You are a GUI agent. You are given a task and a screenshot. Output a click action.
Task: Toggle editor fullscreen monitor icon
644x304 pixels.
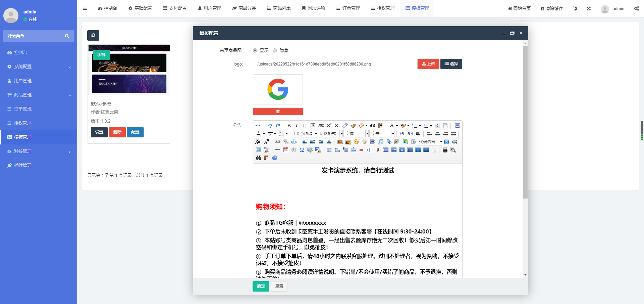click(457, 126)
